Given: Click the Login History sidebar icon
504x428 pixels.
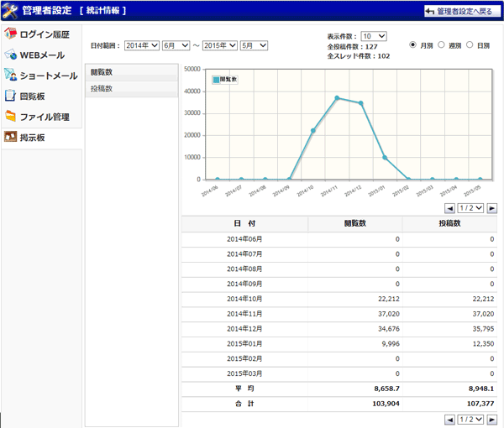Looking at the screenshot, I should [11, 35].
